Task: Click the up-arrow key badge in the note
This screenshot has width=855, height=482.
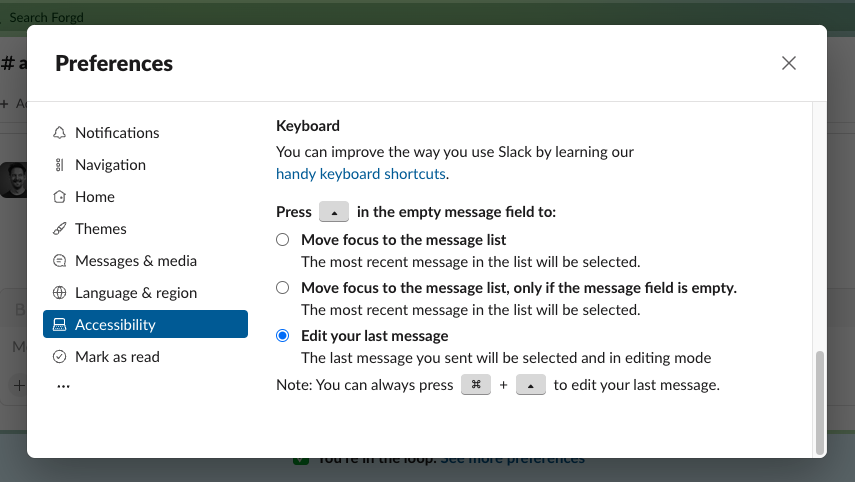Action: pos(531,385)
